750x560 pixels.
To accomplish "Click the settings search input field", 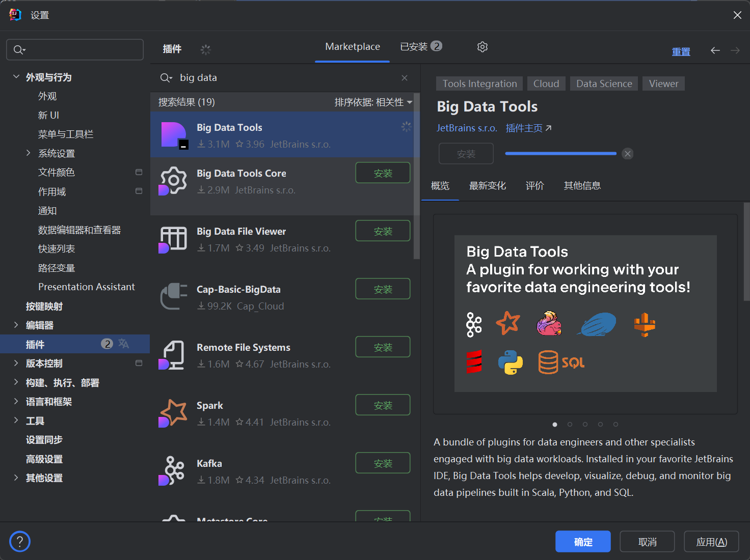I will coord(75,50).
